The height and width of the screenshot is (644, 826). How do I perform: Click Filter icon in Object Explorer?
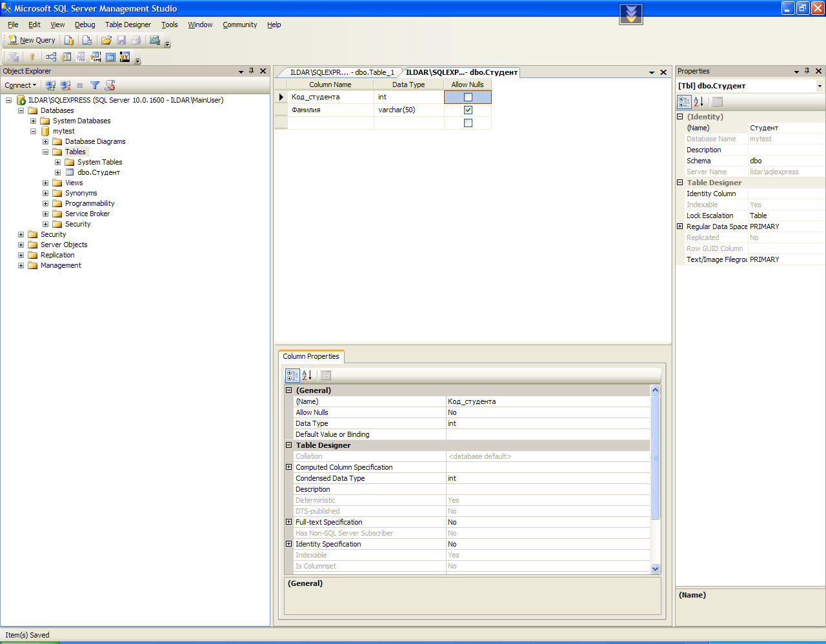(95, 85)
